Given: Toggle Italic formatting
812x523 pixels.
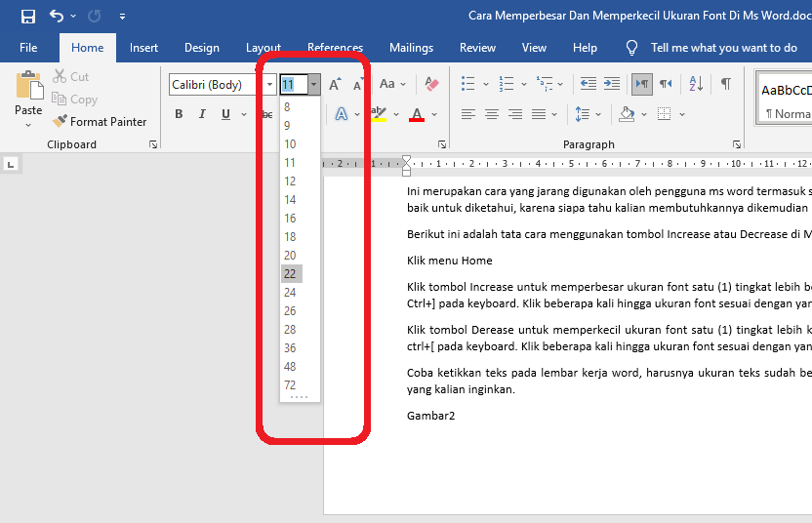Looking at the screenshot, I should pos(202,114).
